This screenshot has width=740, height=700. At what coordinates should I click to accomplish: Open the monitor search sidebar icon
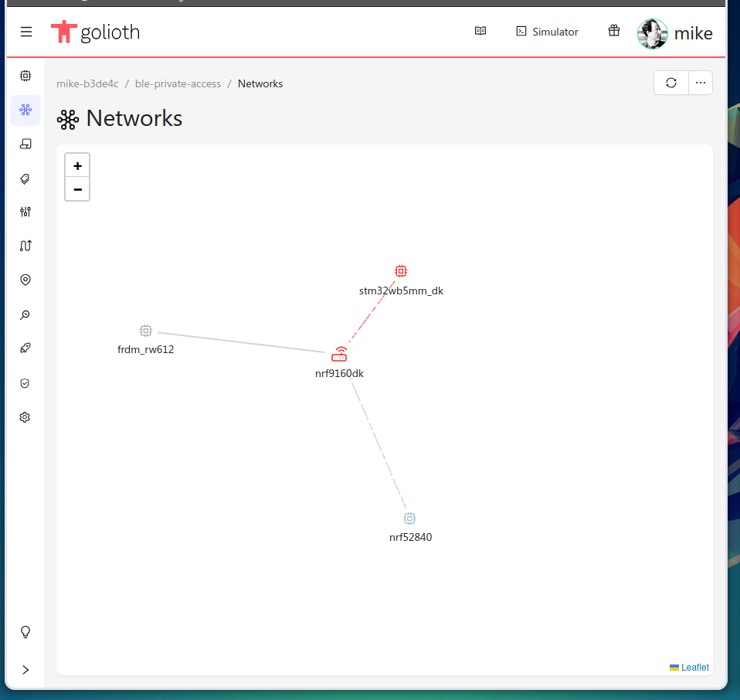pos(25,314)
